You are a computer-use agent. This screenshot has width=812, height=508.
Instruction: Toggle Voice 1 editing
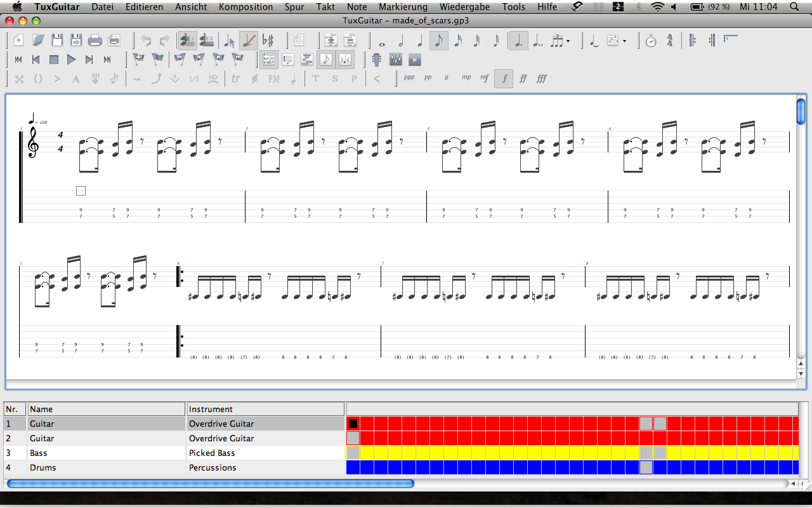coord(187,41)
